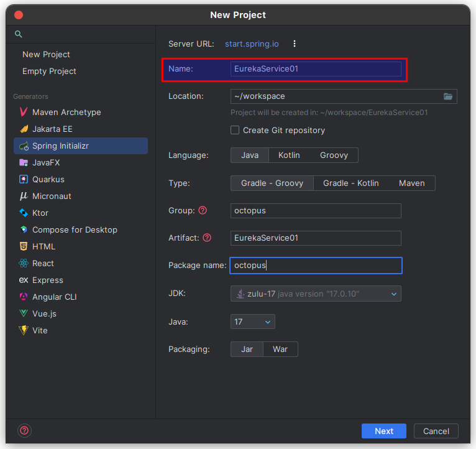
Task: Click the Ktor icon
Action: (x=24, y=213)
